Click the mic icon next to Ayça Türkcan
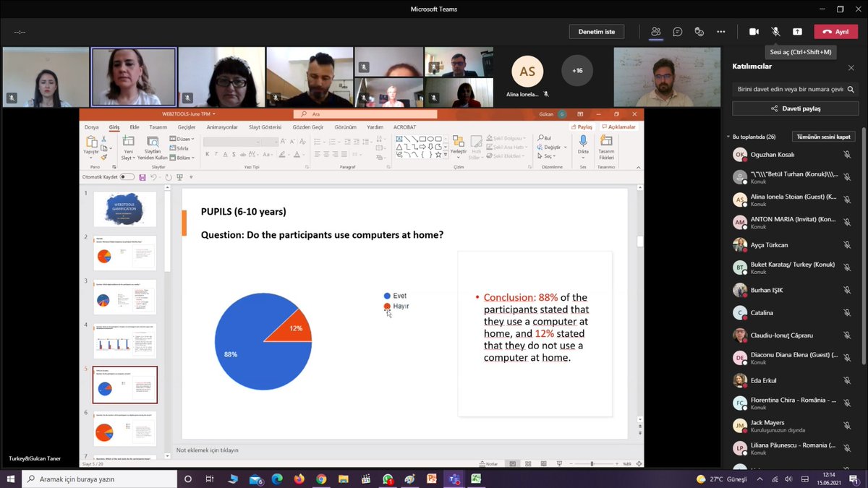The height and width of the screenshot is (488, 868). 847,245
